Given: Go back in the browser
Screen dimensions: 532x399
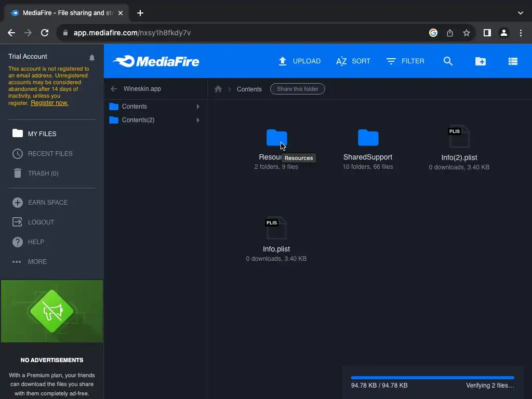Looking at the screenshot, I should point(11,33).
